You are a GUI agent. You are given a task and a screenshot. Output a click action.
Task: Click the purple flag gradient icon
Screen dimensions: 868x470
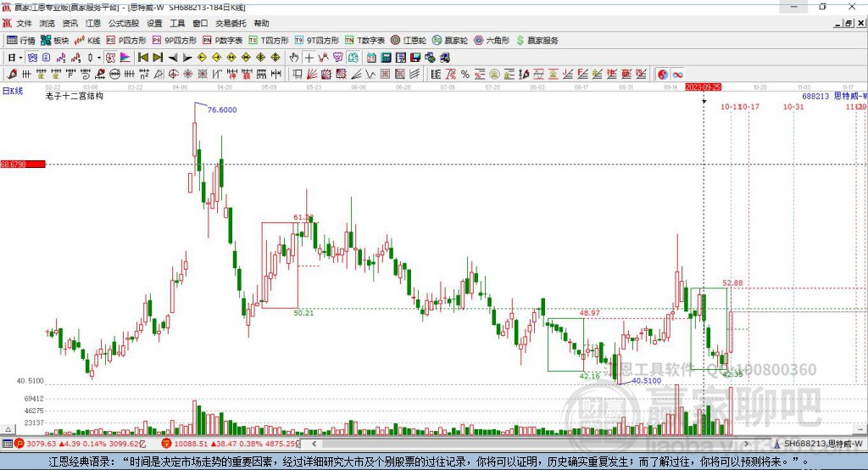coord(125,57)
